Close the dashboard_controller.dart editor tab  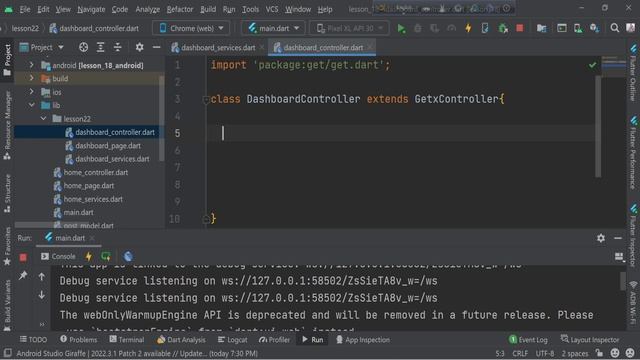[370, 48]
